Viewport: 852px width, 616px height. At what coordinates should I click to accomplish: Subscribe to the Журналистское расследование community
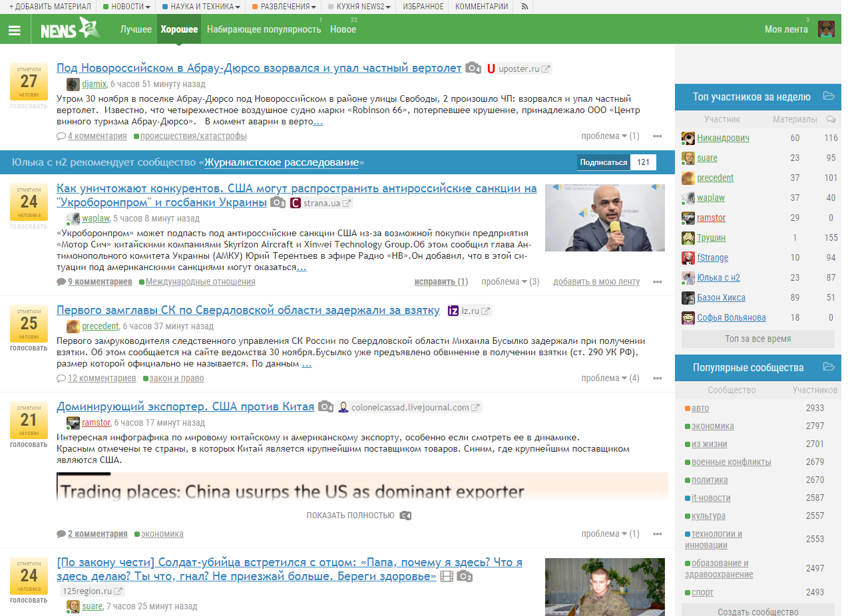[603, 162]
